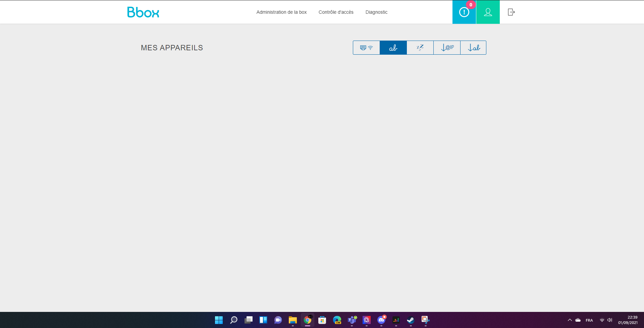
Task: Open the notifications alert icon
Action: (464, 12)
